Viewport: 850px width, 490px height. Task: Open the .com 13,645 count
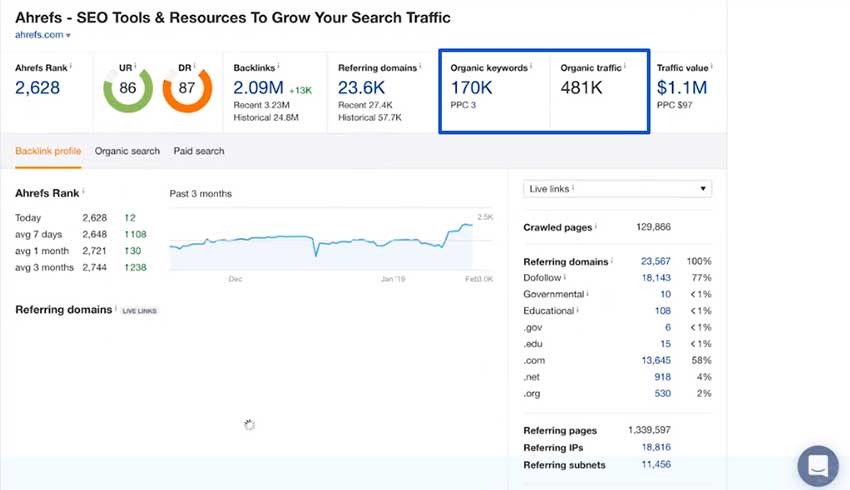656,360
